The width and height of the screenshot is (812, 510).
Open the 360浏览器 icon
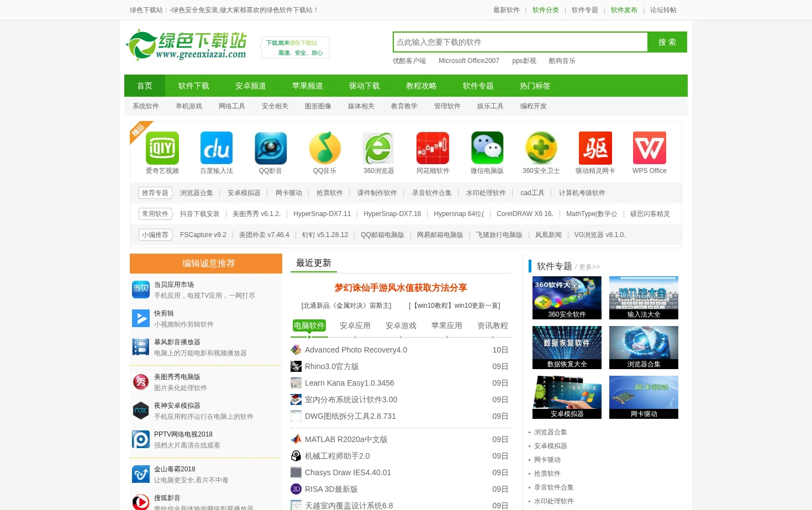(x=379, y=148)
